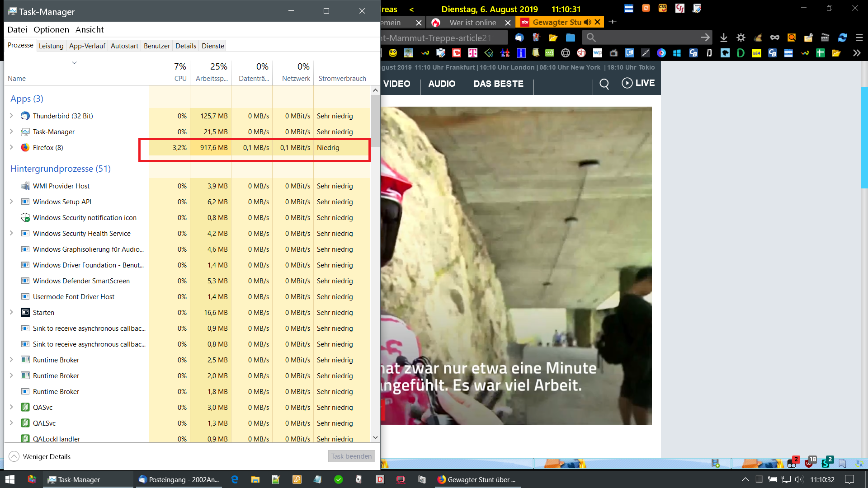Click the private browsing mask icon

point(774,38)
